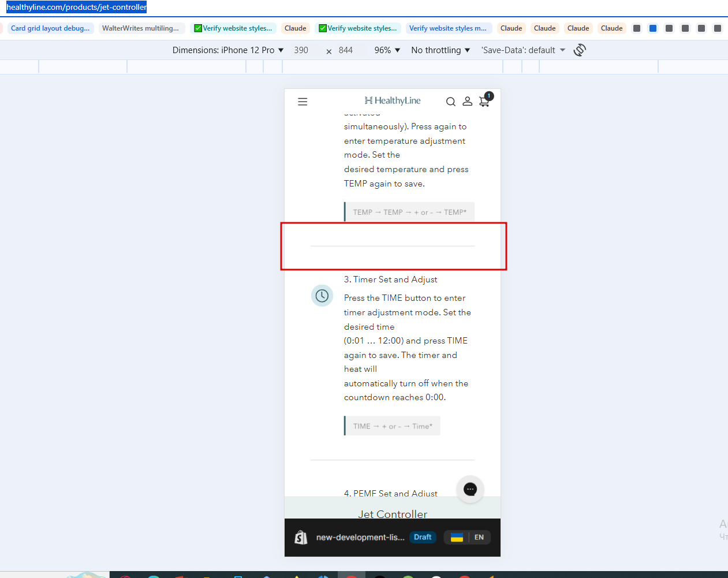Click the Ukraine flag language icon

coord(457,538)
